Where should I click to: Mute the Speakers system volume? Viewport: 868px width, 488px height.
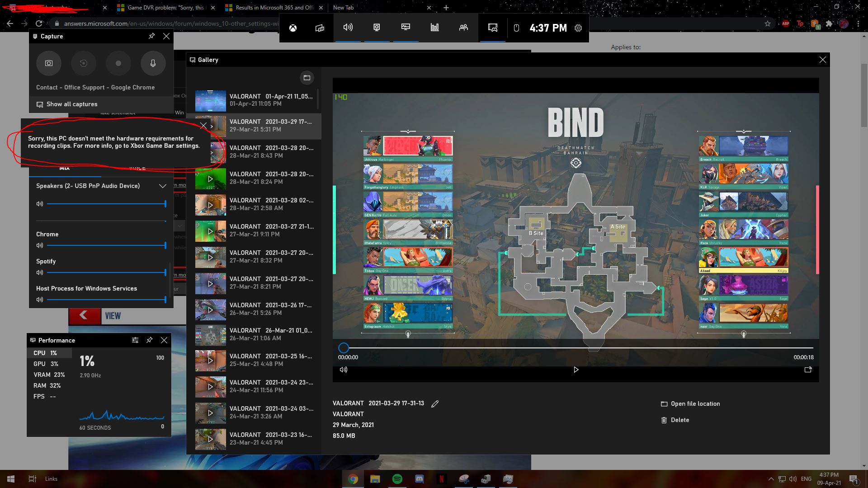[40, 204]
